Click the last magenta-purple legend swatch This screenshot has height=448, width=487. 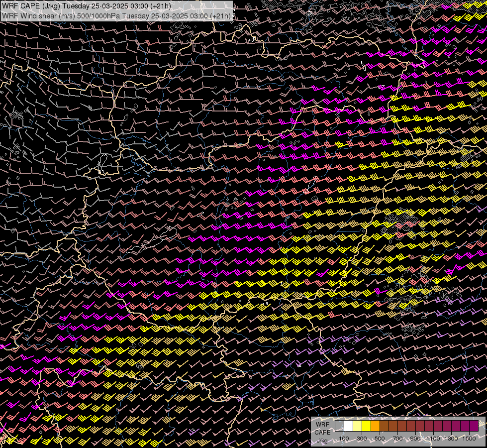pyautogui.click(x=474, y=426)
